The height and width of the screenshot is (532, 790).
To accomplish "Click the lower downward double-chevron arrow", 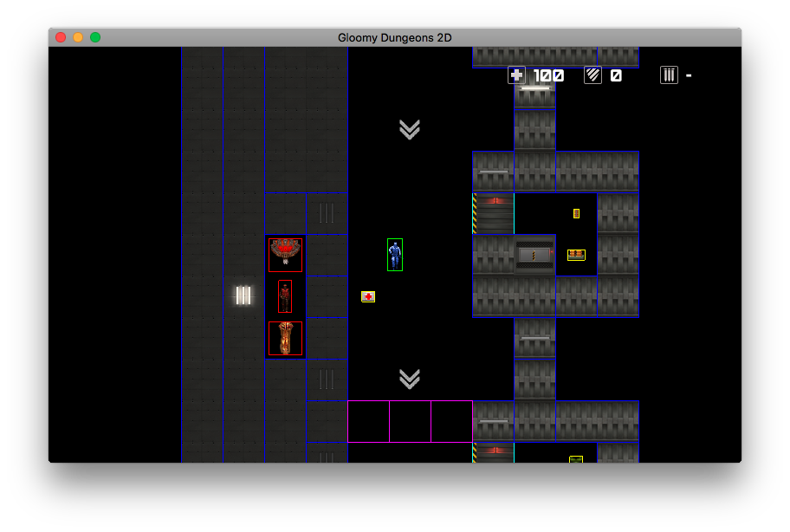I will click(x=410, y=379).
